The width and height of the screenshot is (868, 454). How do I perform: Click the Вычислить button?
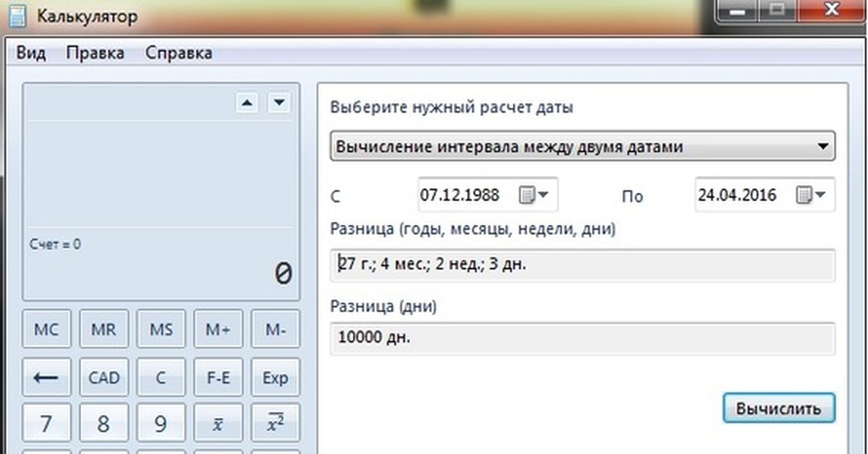point(778,408)
